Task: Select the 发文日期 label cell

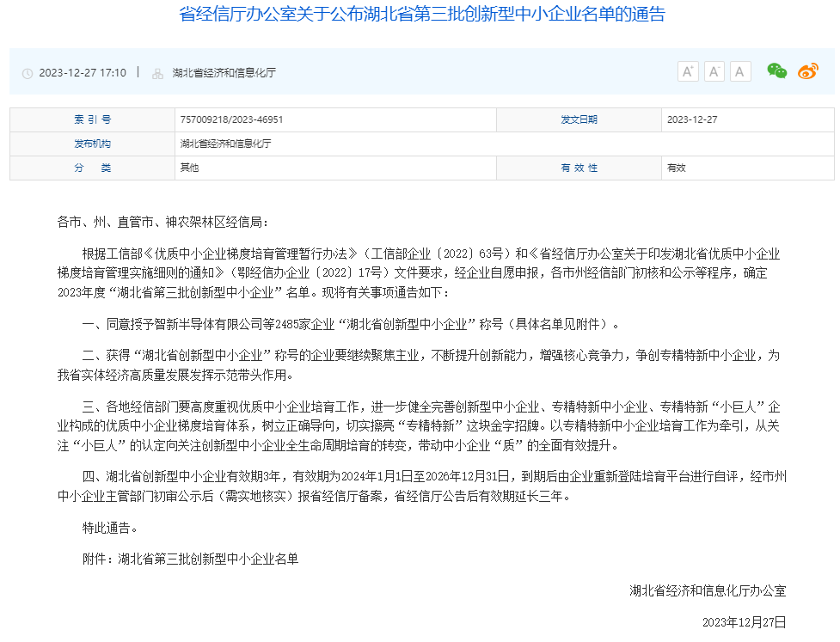Action: 579,119
